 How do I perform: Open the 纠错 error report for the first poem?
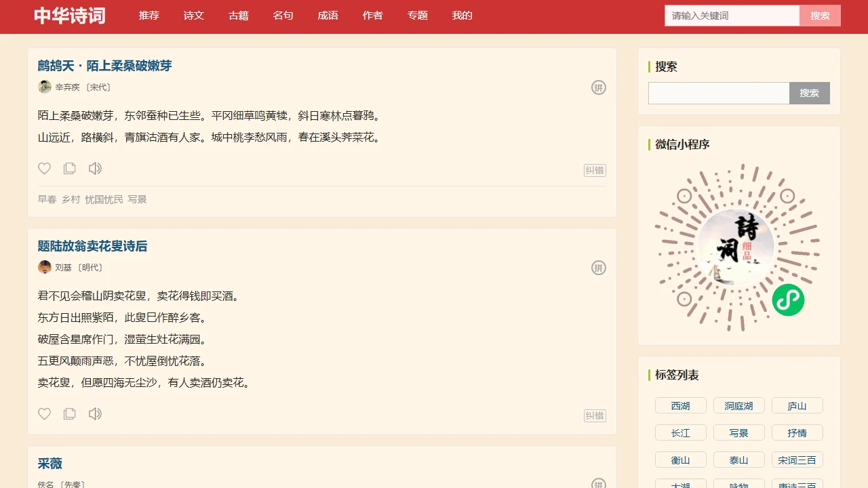click(595, 169)
